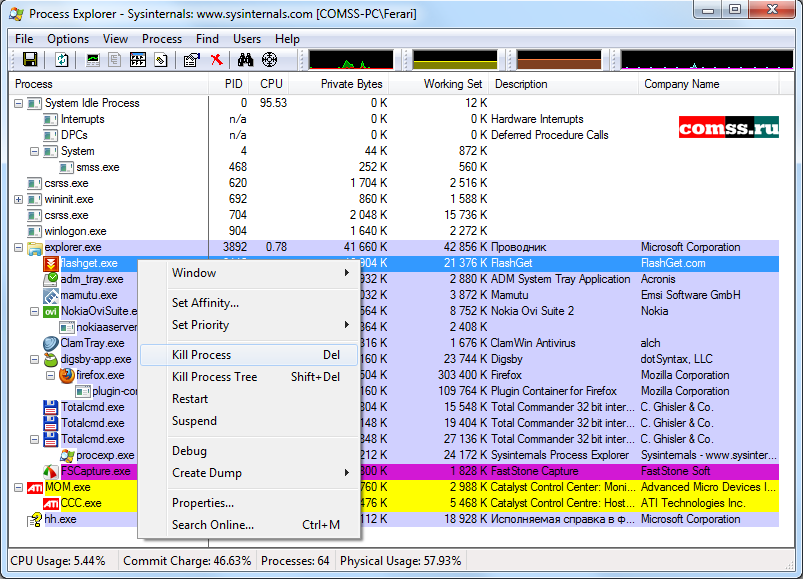This screenshot has width=803, height=579.
Task: Click the CPU usage history graph
Action: tap(351, 59)
